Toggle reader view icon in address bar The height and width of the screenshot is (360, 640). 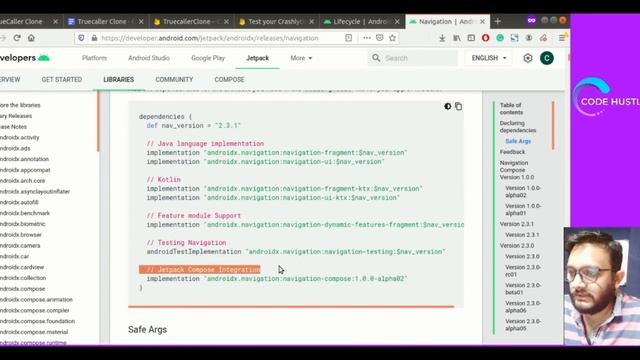click(x=349, y=38)
